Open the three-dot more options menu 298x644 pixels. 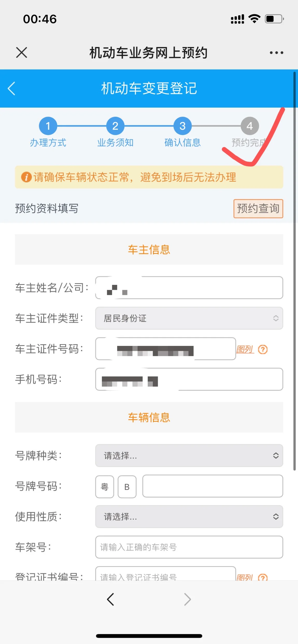(276, 53)
